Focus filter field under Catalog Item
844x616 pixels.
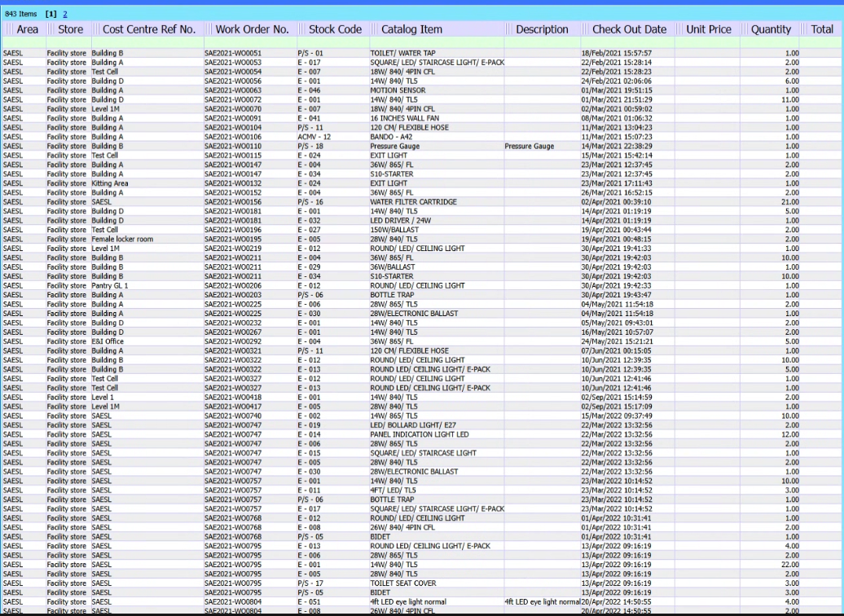click(437, 42)
